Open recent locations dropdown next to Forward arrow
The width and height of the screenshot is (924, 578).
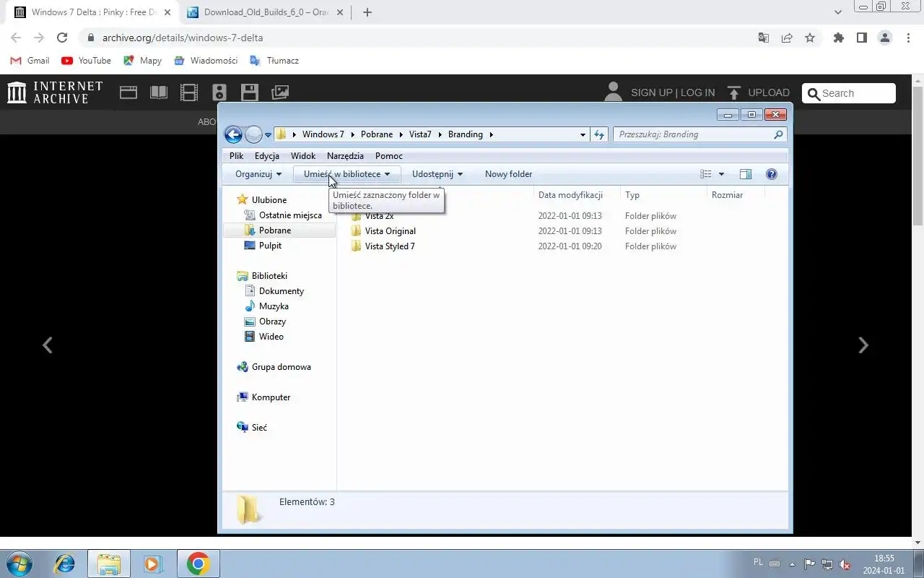coord(268,135)
